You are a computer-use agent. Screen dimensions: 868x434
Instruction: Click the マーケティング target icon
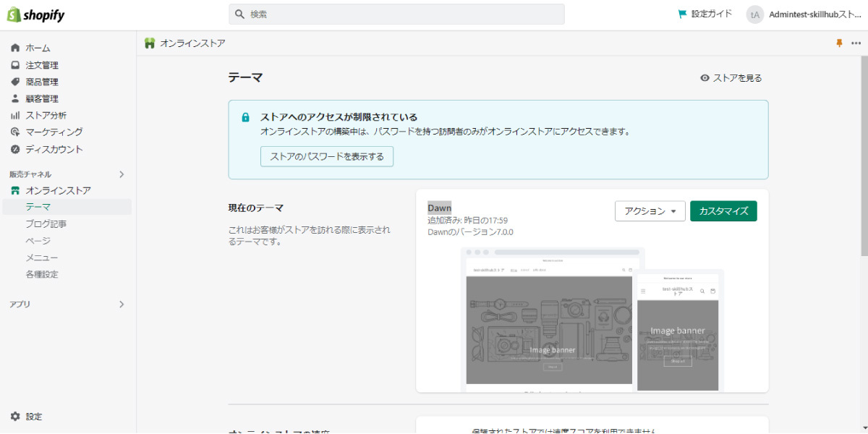tap(15, 132)
